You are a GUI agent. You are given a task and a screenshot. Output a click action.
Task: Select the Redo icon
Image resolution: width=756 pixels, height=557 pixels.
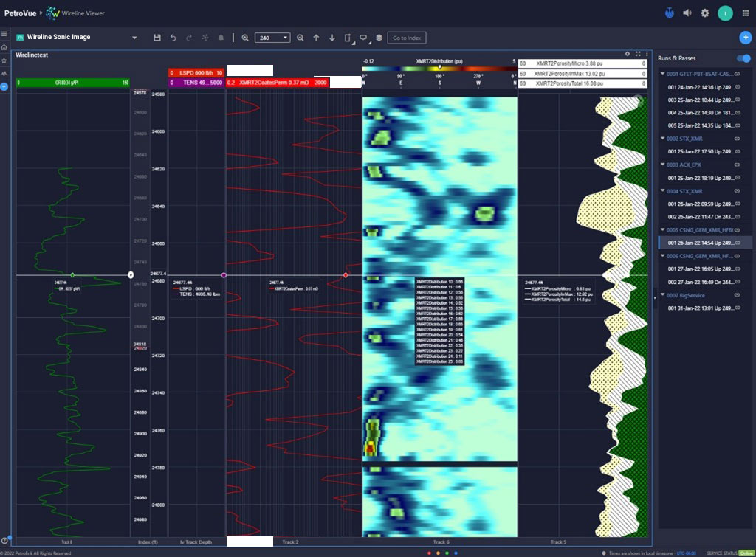pos(189,38)
